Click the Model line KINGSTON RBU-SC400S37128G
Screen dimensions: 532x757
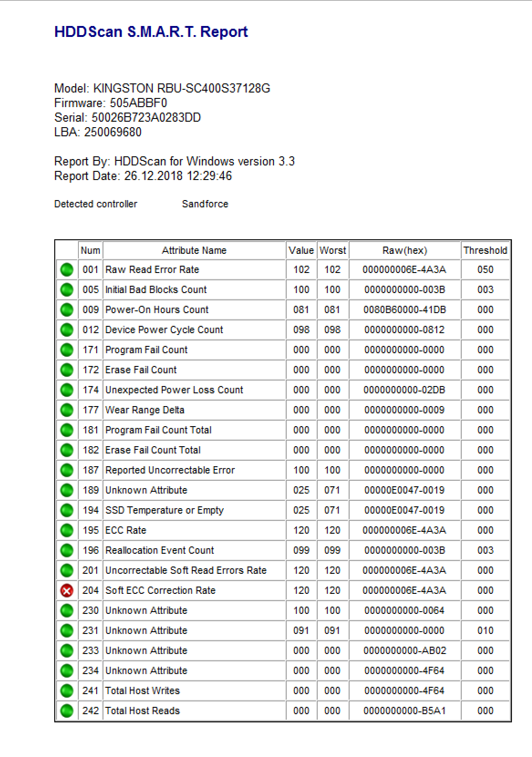coord(162,88)
